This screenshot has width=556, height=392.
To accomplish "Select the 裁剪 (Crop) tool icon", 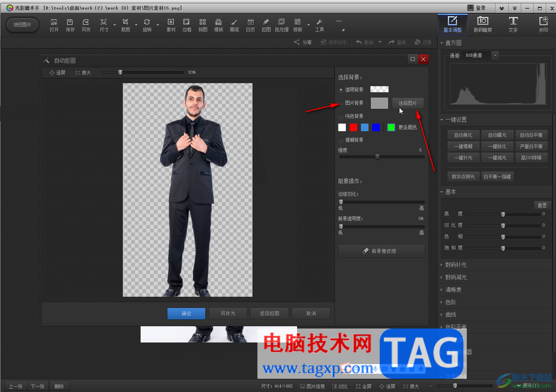I will (x=125, y=25).
